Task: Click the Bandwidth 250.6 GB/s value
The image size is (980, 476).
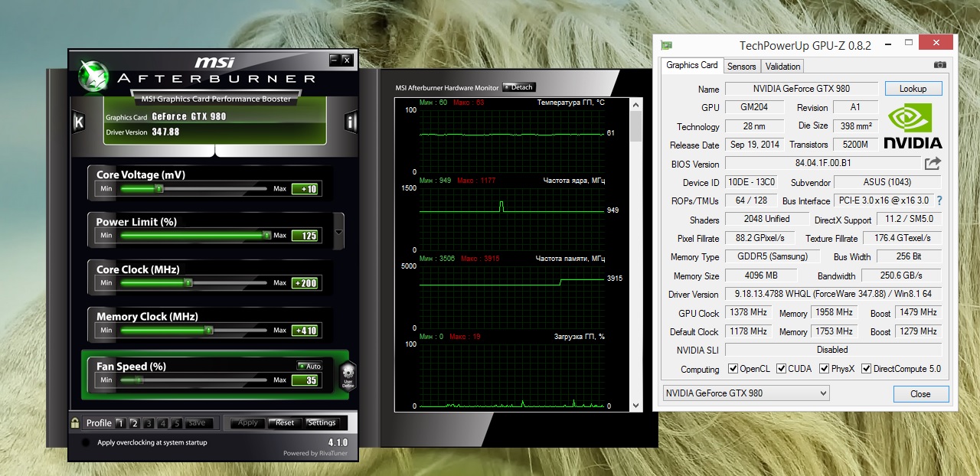Action: [x=901, y=275]
